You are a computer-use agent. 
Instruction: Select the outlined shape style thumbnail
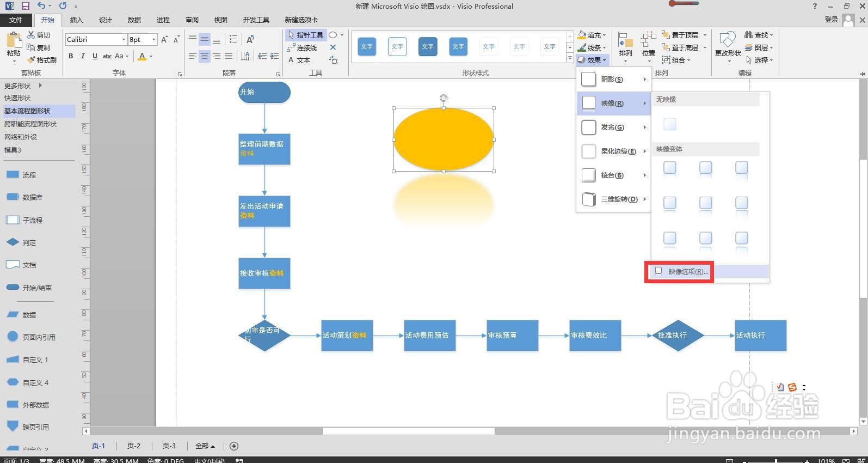coord(397,46)
